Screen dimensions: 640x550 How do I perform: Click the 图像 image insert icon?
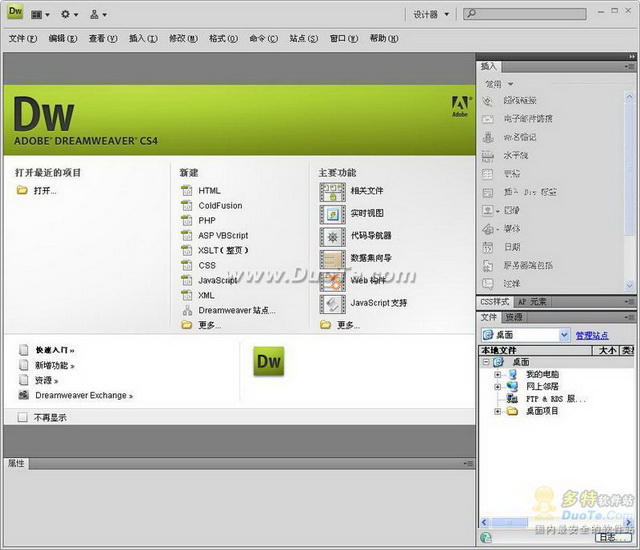tap(488, 211)
